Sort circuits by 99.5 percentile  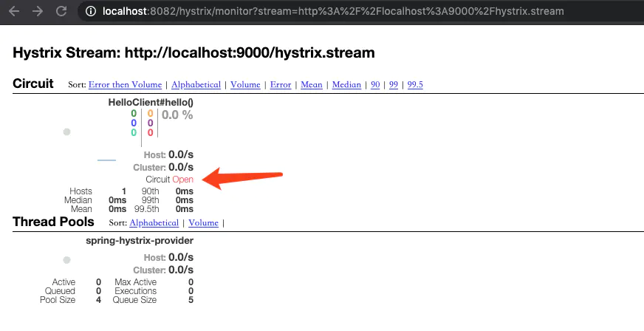[415, 85]
